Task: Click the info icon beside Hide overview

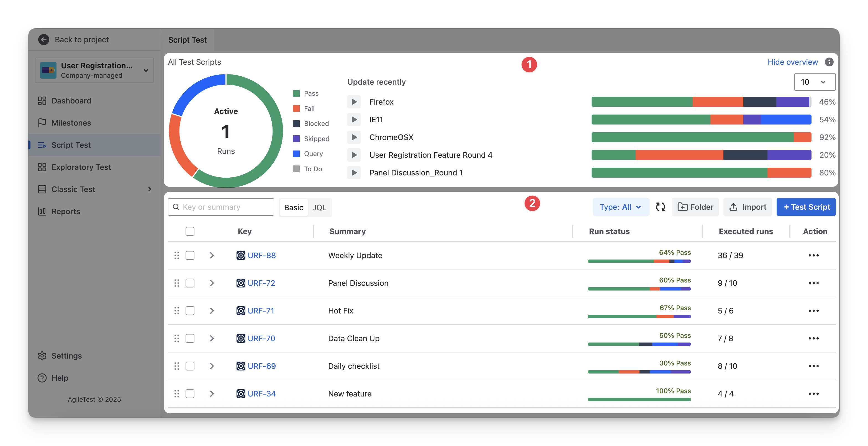Action: pyautogui.click(x=829, y=62)
